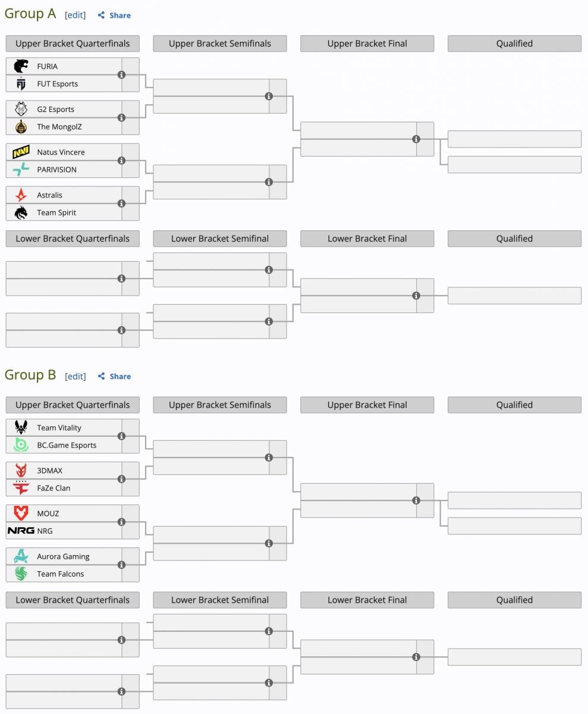Click the Team Spirit dragon logo

21,212
